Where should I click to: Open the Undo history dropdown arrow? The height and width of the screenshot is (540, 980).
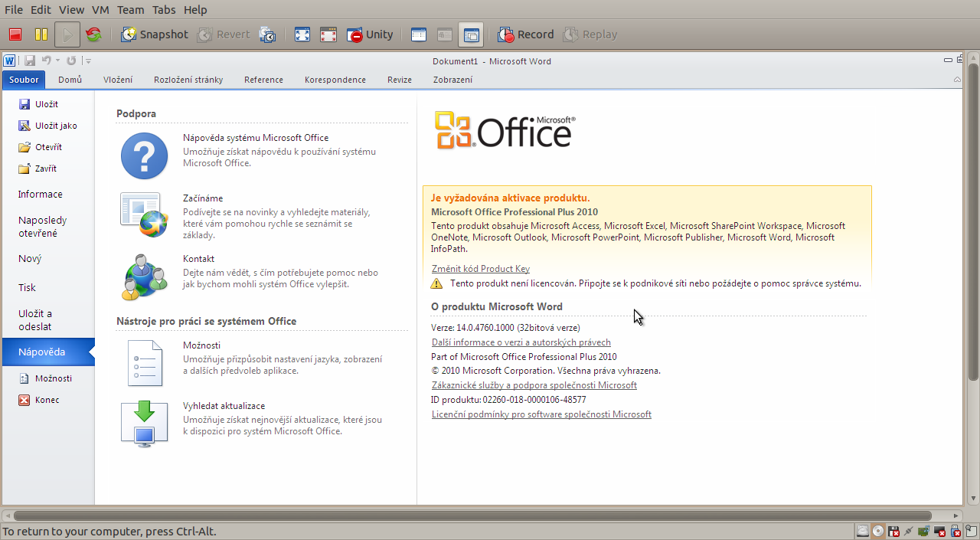[x=57, y=61]
